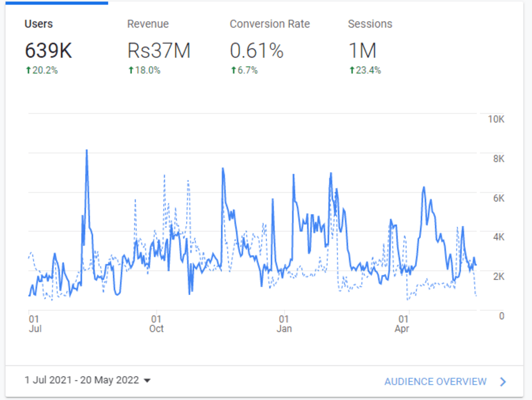Click the 8K y-axis label
This screenshot has width=532, height=400.
(x=498, y=159)
